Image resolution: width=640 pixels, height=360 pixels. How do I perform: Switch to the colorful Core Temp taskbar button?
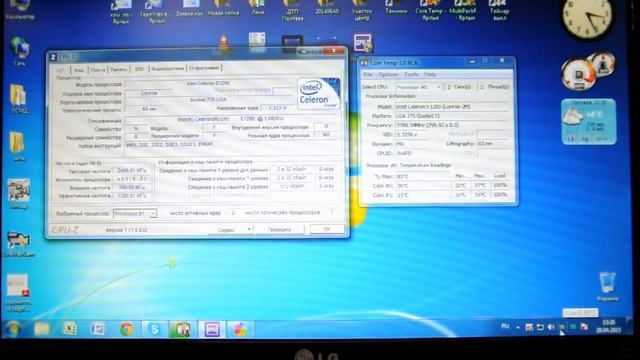click(x=240, y=329)
